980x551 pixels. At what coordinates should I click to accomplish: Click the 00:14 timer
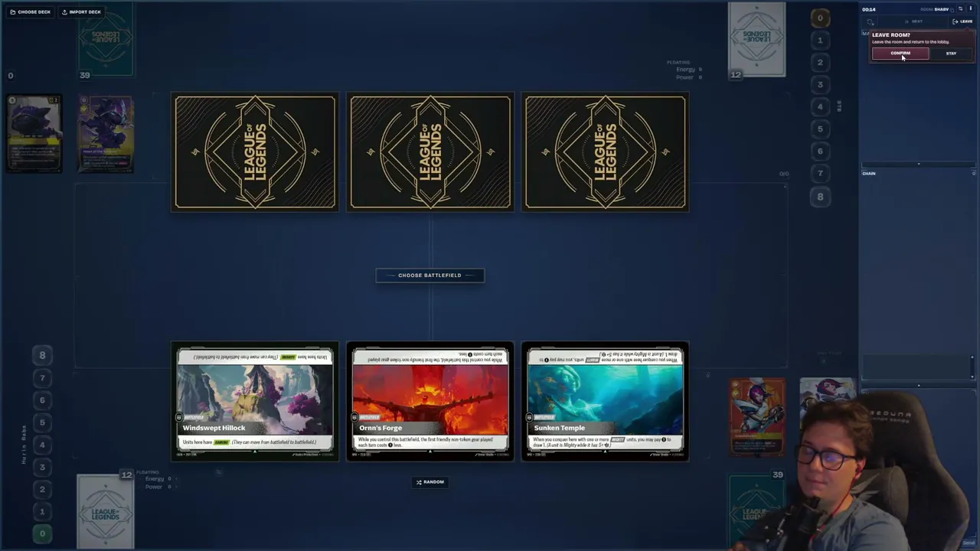pyautogui.click(x=868, y=9)
